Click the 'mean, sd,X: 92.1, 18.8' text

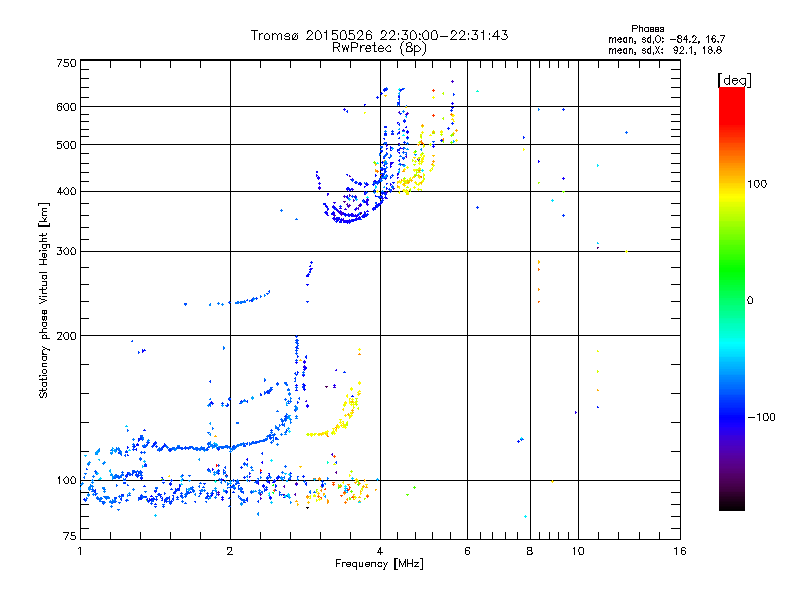click(665, 50)
